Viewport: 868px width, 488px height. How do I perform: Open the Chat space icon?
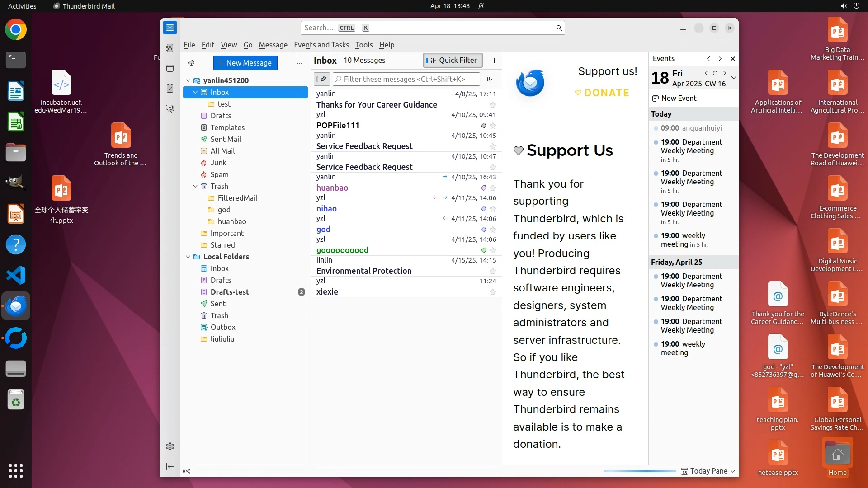pyautogui.click(x=170, y=109)
